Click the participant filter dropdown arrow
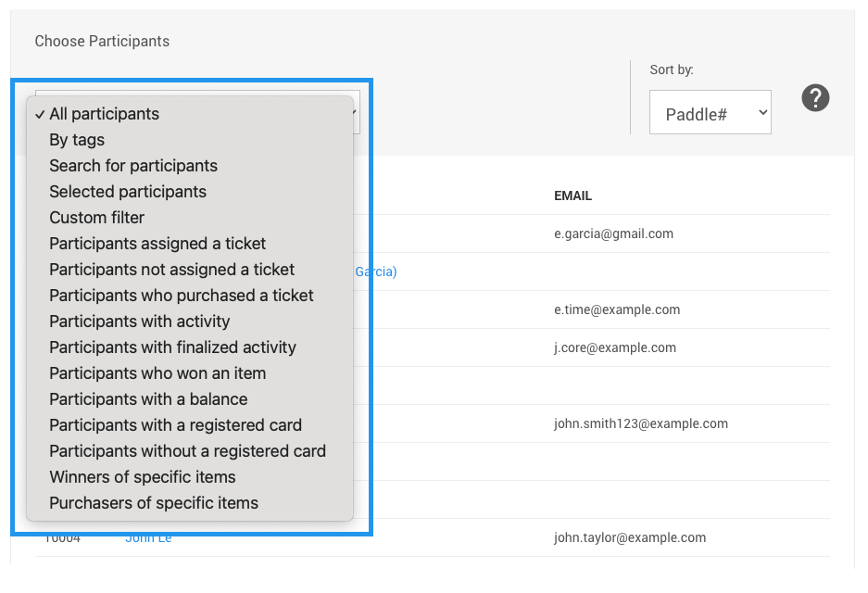Viewport: 868px width, 593px height. click(x=355, y=113)
